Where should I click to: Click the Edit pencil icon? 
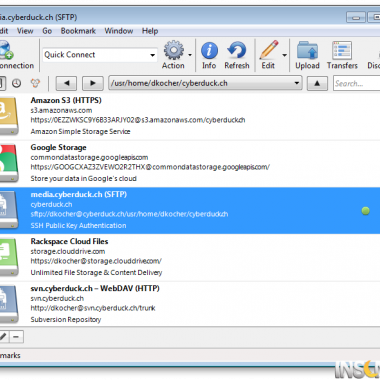coord(269,50)
